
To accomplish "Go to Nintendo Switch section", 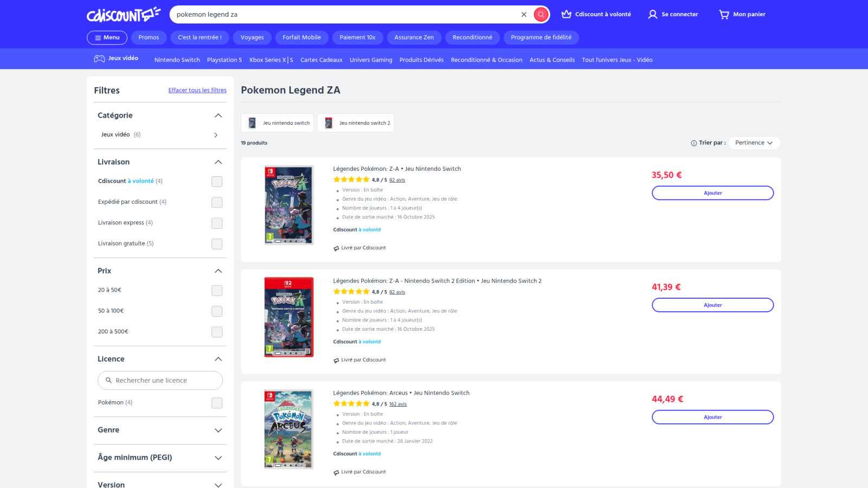I will point(177,60).
